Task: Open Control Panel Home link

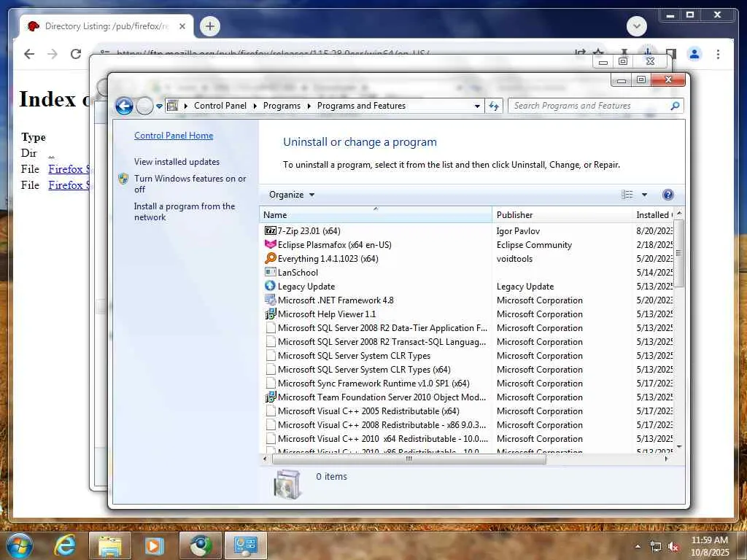Action: 174,135
